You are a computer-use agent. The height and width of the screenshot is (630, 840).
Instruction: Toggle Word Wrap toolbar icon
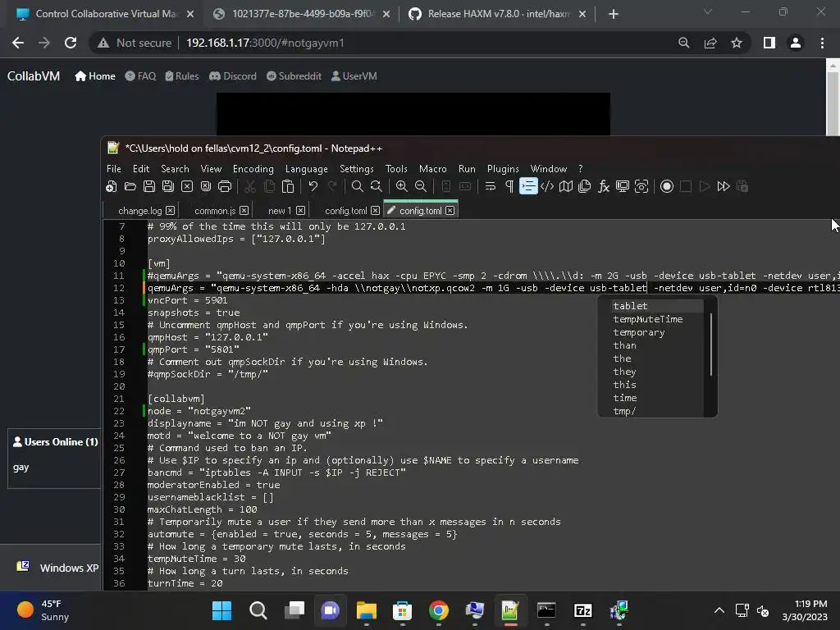coord(491,186)
